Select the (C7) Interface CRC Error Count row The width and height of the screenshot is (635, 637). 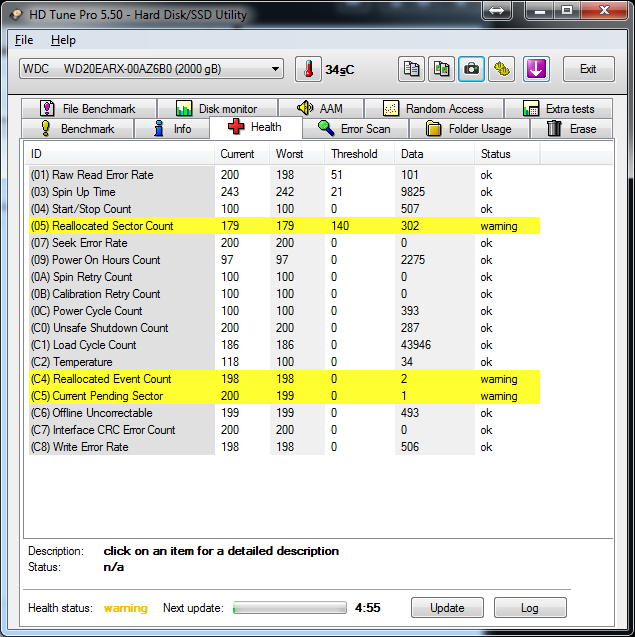284,430
